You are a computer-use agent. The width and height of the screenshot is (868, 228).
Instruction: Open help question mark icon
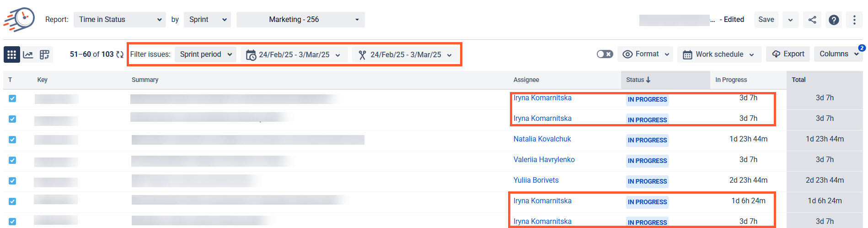tap(834, 20)
